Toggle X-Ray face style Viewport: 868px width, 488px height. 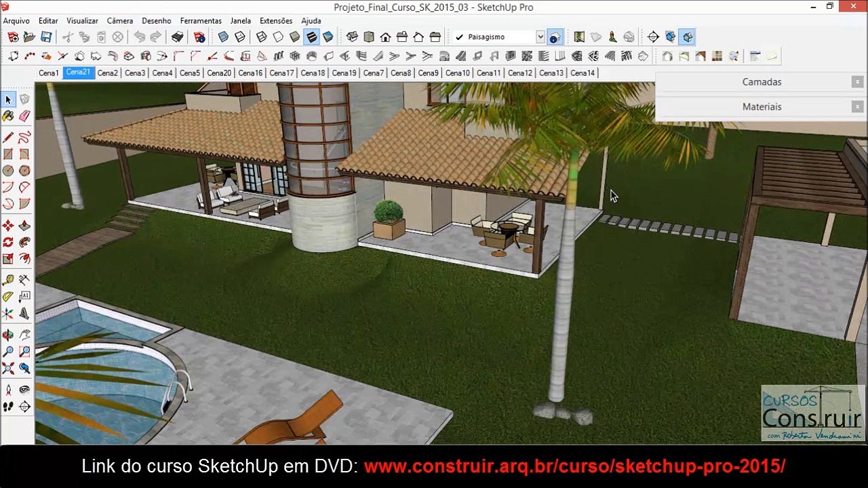click(223, 37)
